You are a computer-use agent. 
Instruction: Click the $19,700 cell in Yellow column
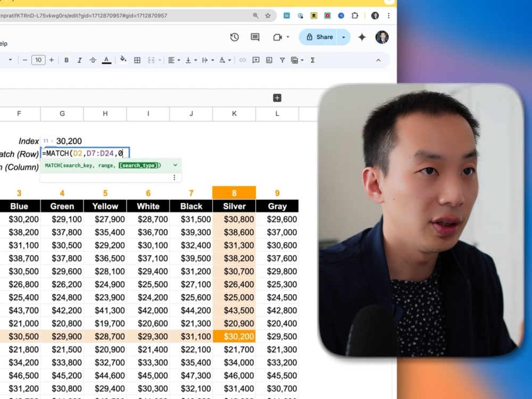point(105,323)
